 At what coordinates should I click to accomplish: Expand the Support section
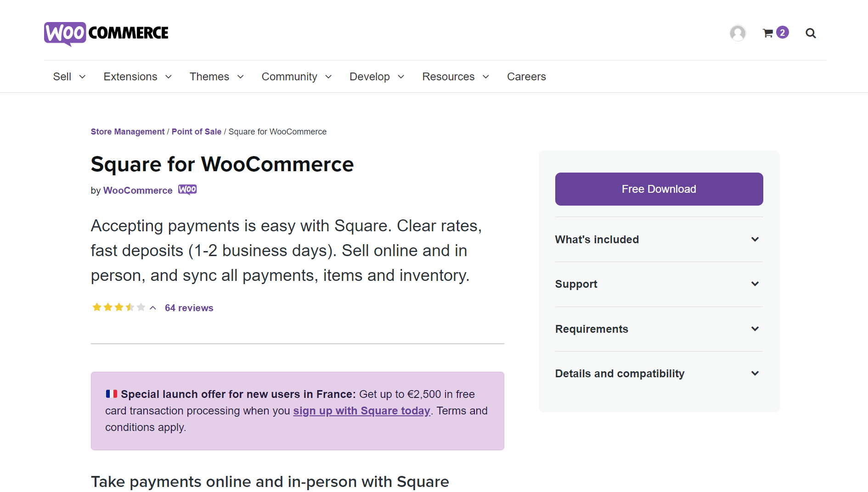coord(659,284)
